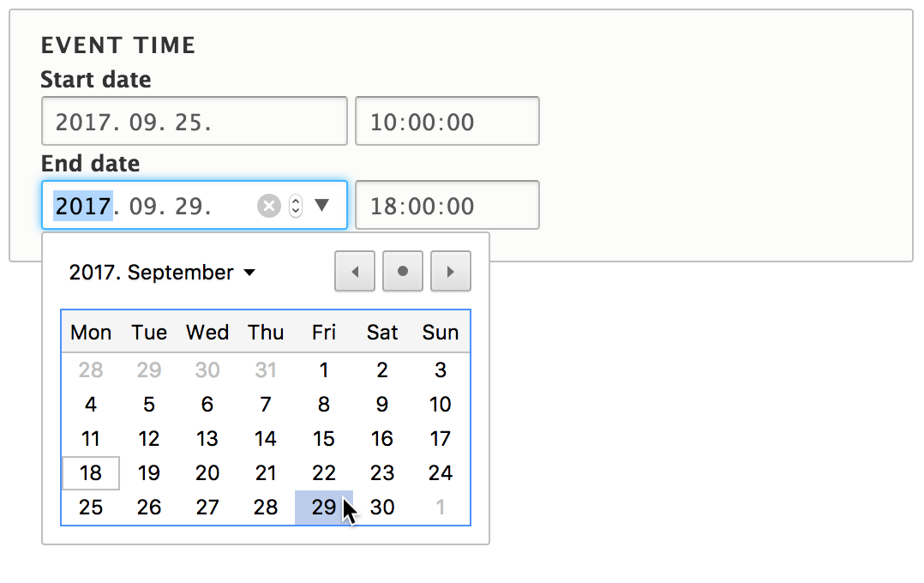Image resolution: width=924 pixels, height=583 pixels.
Task: Pick September 10 in the calendar
Action: (x=441, y=405)
